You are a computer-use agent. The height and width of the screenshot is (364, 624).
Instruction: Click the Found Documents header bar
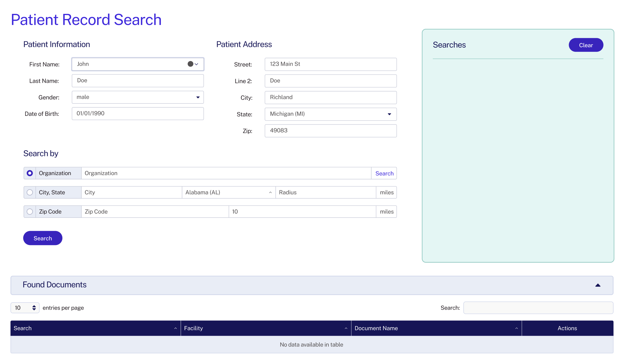[x=54, y=285]
